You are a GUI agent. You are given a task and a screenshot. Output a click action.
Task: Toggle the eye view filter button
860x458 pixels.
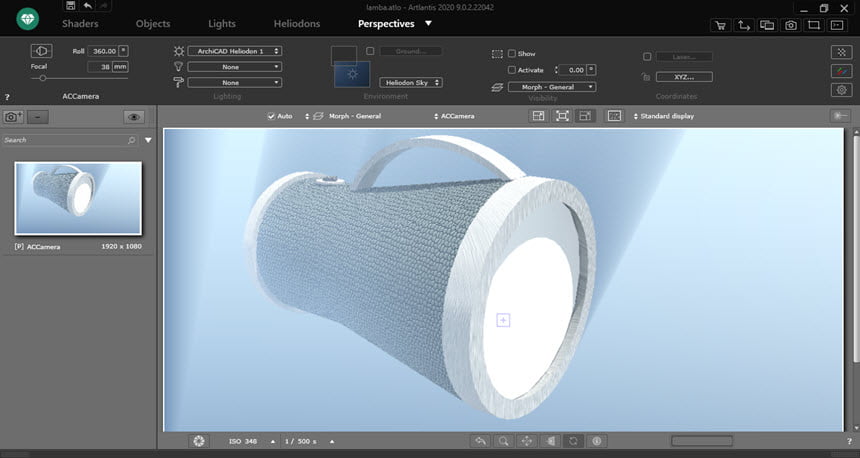pyautogui.click(x=134, y=117)
